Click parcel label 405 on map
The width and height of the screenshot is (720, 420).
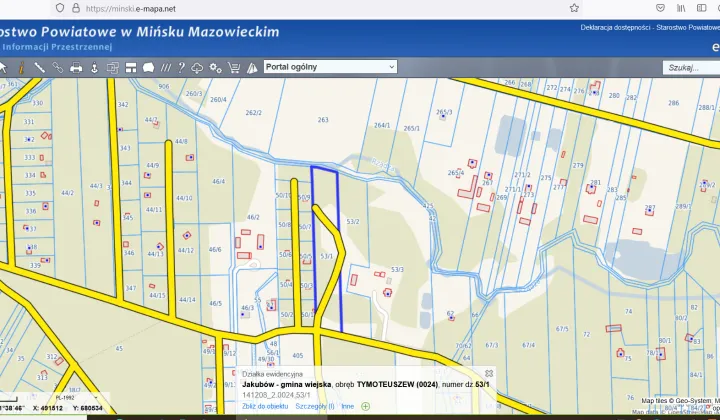tap(298, 355)
